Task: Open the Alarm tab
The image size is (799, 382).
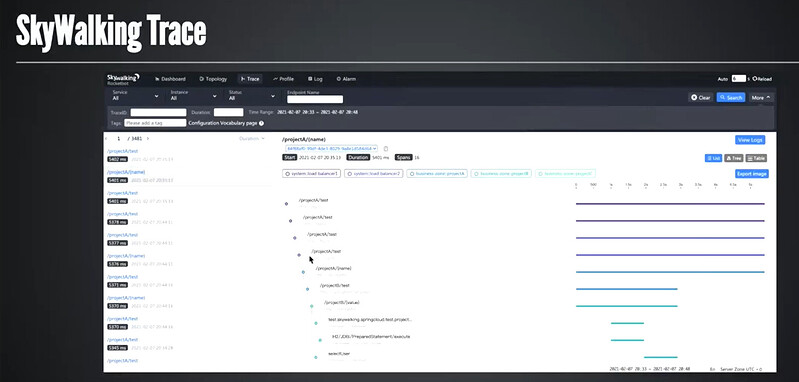Action: pyautogui.click(x=347, y=79)
